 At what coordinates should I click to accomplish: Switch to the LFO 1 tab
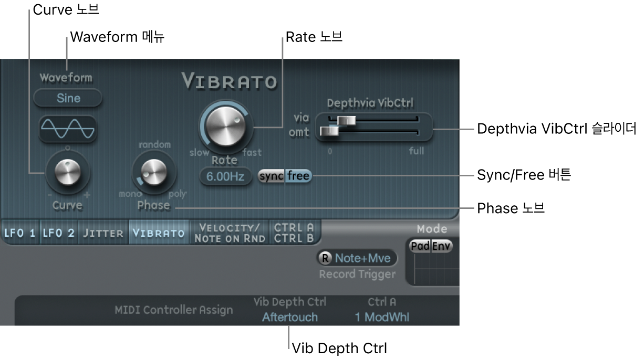(19, 234)
